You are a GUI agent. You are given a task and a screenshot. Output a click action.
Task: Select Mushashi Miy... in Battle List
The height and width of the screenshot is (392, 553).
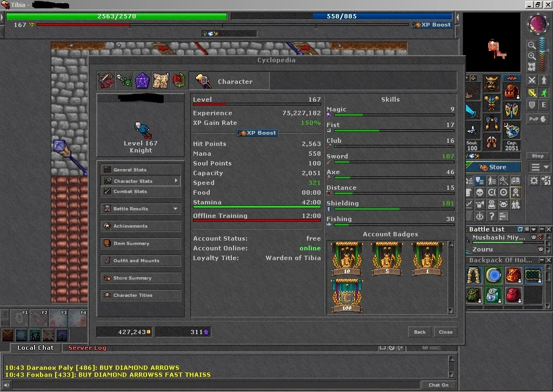pos(505,238)
